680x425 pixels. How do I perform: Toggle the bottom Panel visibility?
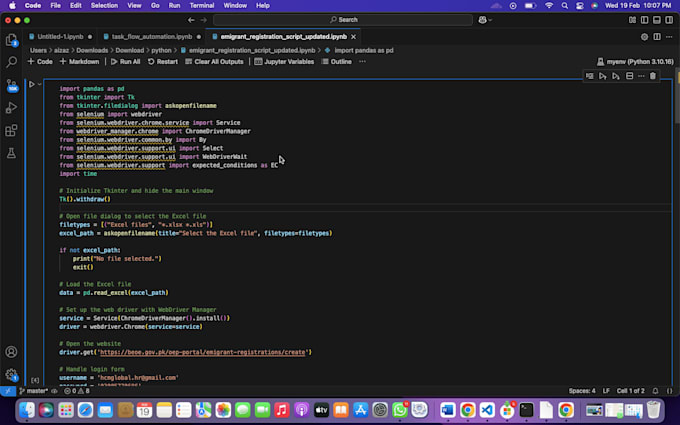657,20
